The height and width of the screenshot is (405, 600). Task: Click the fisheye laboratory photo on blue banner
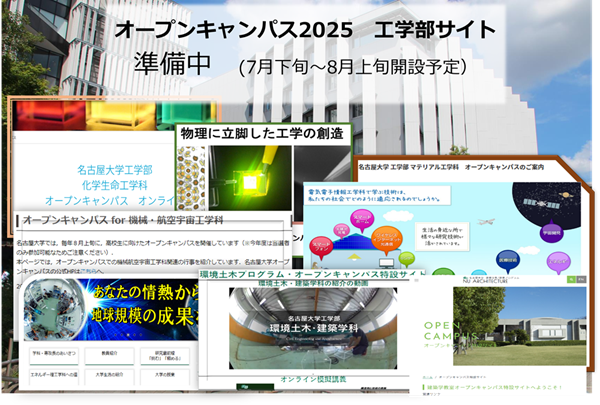click(x=54, y=310)
